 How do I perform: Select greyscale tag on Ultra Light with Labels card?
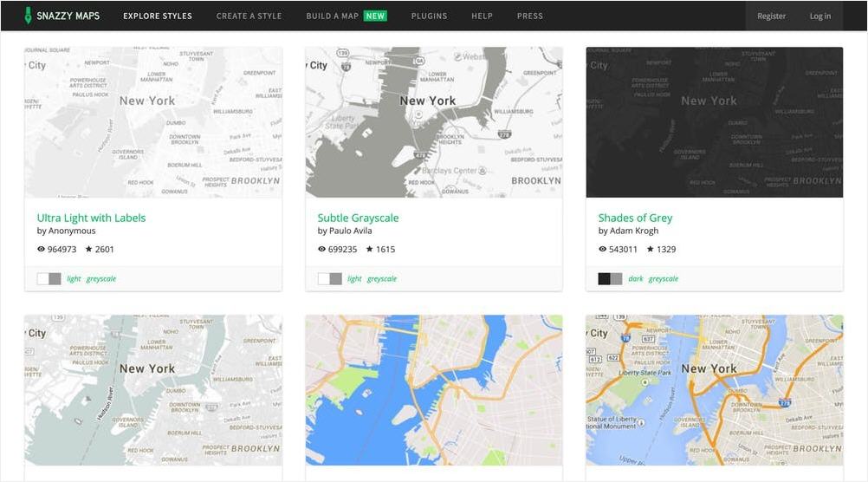[101, 278]
